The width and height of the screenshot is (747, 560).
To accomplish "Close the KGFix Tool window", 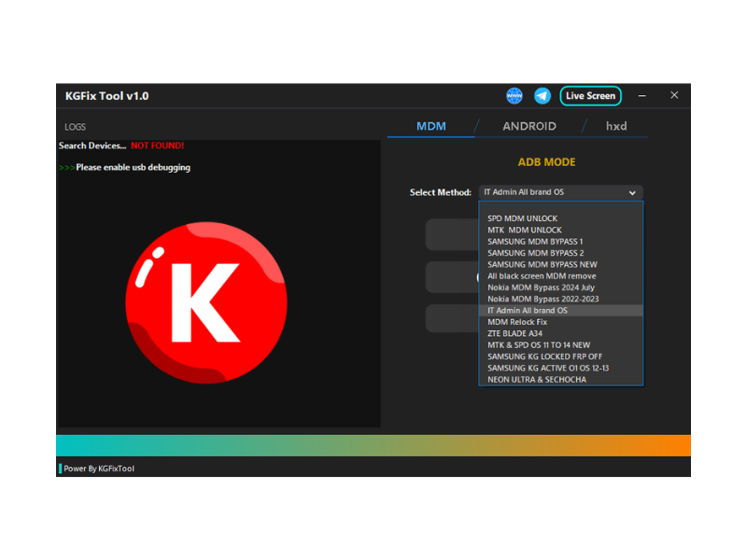I will coord(674,95).
